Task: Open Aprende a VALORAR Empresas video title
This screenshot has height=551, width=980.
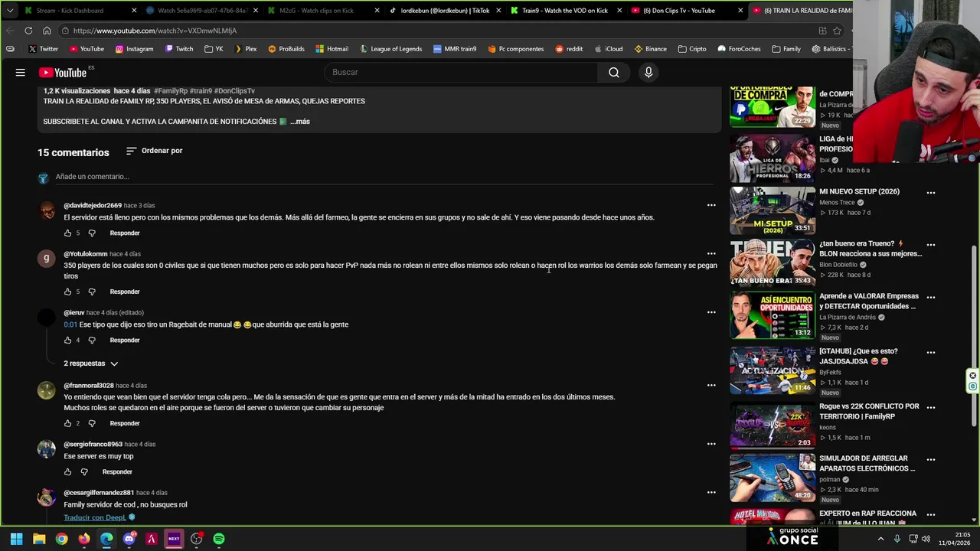Action: pyautogui.click(x=868, y=301)
